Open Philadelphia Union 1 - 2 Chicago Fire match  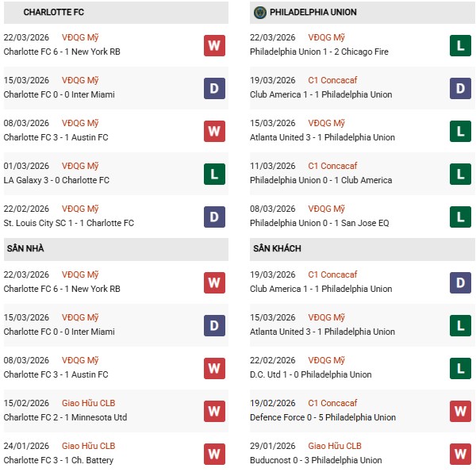[x=317, y=52]
